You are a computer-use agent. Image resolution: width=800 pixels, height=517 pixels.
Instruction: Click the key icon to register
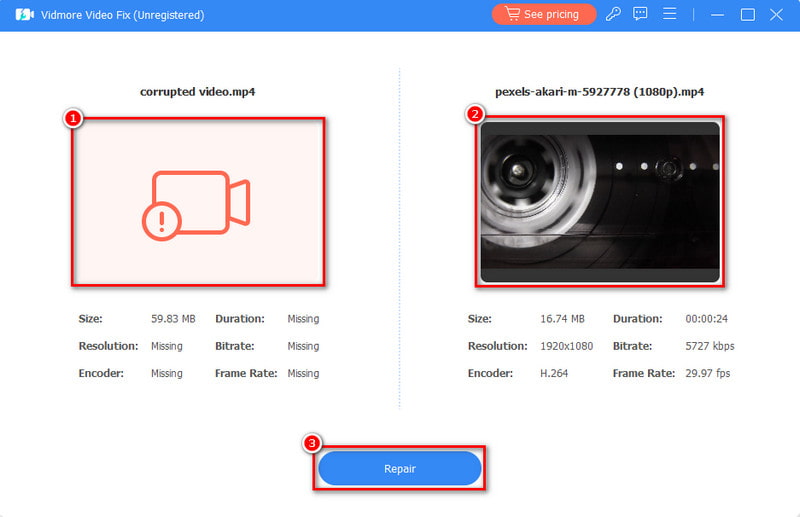(x=614, y=15)
